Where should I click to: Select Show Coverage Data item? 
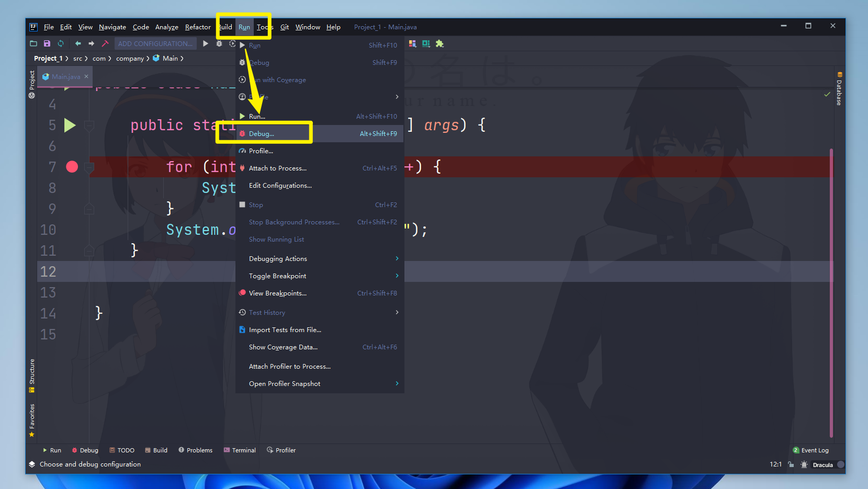[x=320, y=347]
